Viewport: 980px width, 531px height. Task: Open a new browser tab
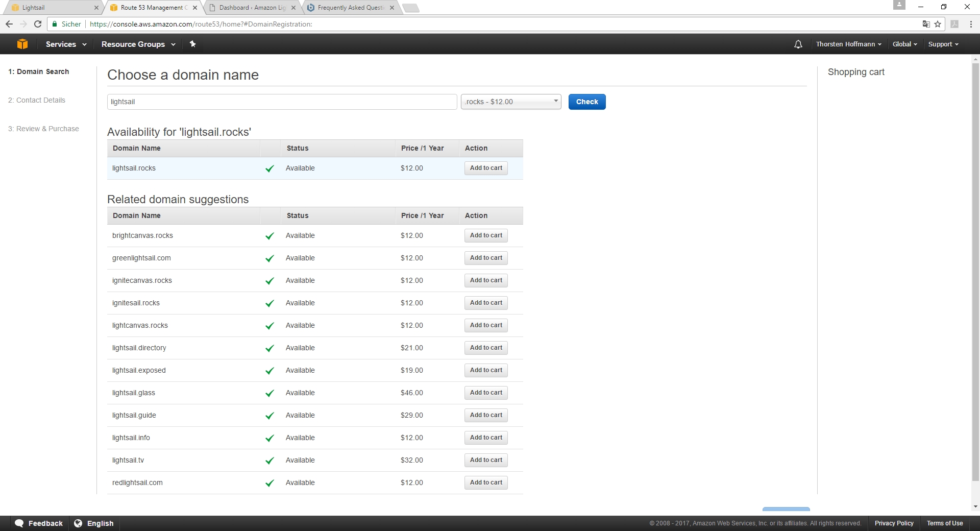410,8
